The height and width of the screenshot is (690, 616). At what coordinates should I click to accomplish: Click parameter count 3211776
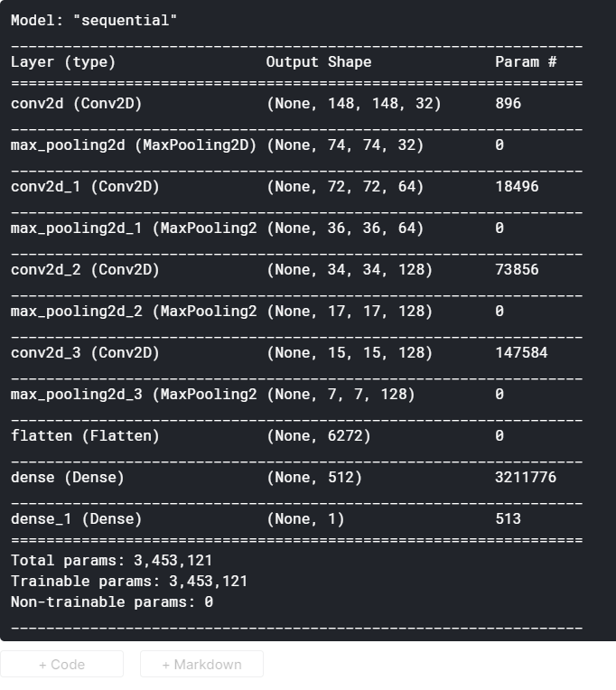526,478
